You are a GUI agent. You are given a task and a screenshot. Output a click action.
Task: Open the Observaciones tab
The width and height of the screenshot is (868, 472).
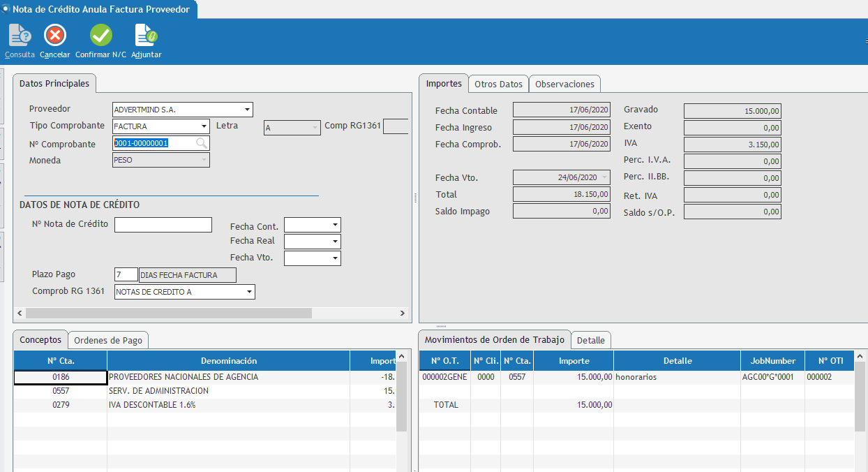click(564, 84)
